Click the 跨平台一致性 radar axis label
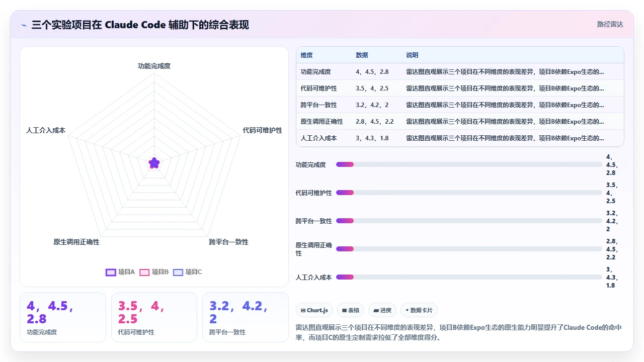The width and height of the screenshot is (644, 362). click(229, 242)
